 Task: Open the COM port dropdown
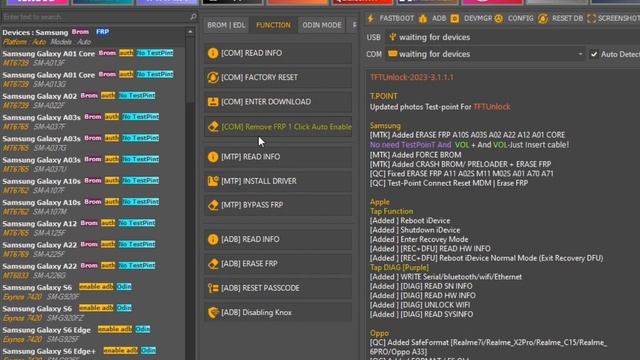click(x=580, y=54)
